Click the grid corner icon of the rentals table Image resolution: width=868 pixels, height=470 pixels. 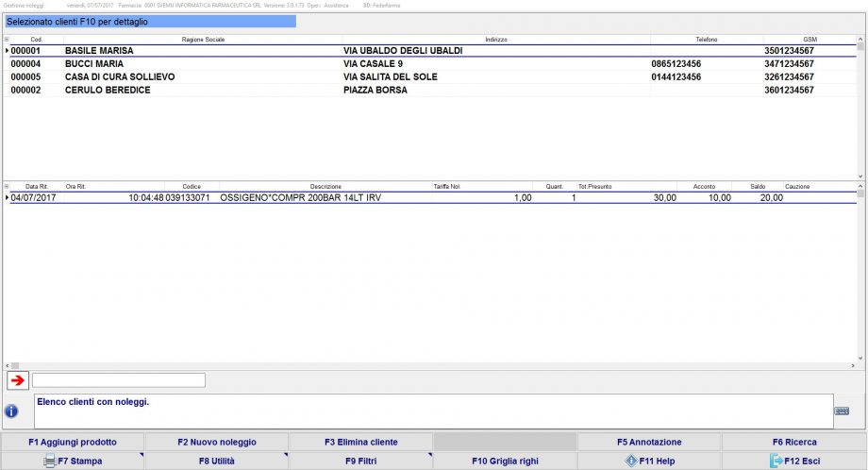(x=8, y=187)
